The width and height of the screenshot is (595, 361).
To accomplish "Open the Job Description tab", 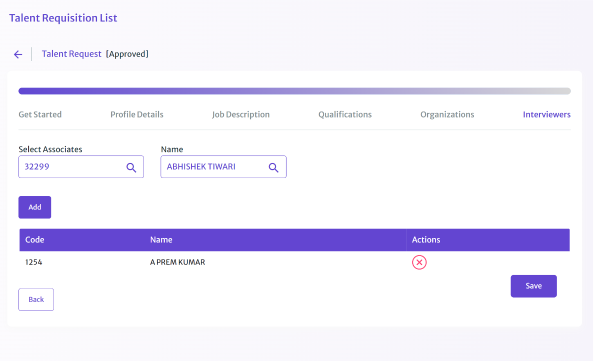I will [241, 114].
